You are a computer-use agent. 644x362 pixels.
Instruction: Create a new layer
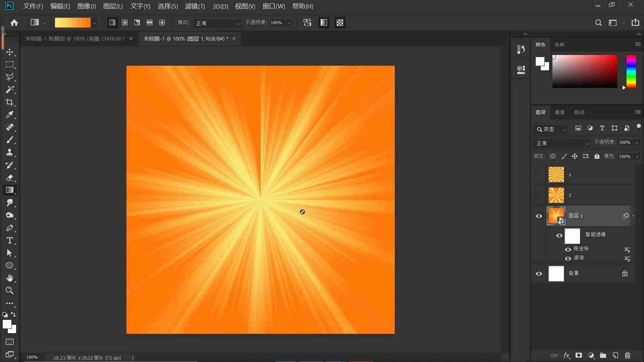coord(615,355)
